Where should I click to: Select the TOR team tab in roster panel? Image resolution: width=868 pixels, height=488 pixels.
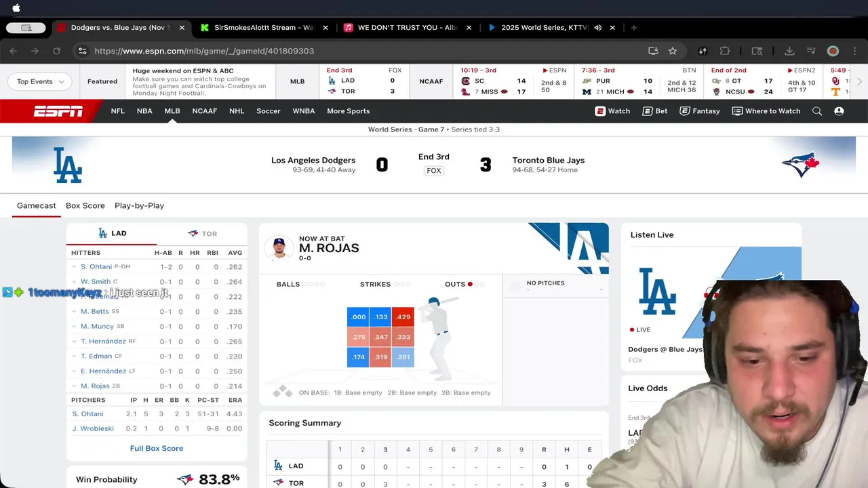point(202,233)
